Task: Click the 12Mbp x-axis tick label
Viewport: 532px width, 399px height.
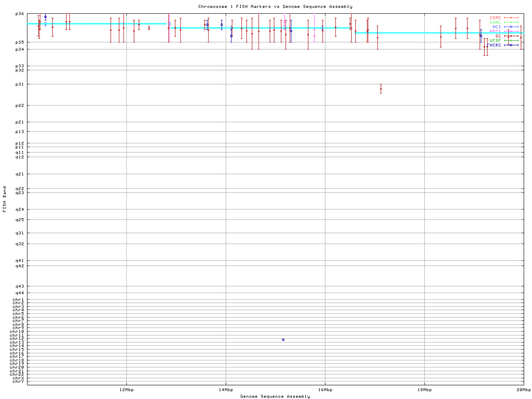Action: click(x=126, y=390)
